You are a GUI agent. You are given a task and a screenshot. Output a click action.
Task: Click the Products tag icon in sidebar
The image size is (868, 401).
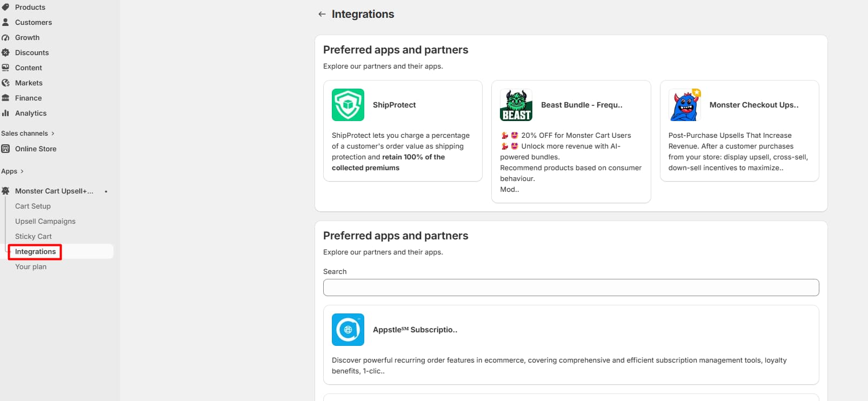pyautogui.click(x=5, y=7)
